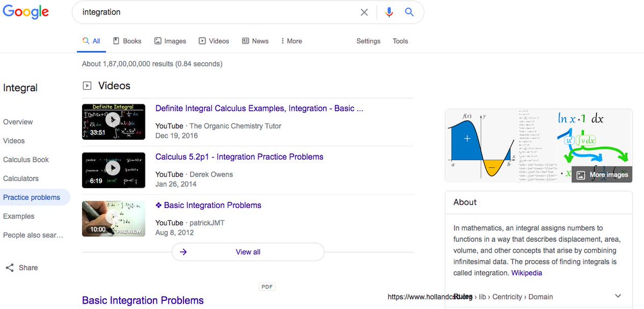Click the area-under-curve integral image
Viewport: 644px width, 309px height.
tap(481, 146)
